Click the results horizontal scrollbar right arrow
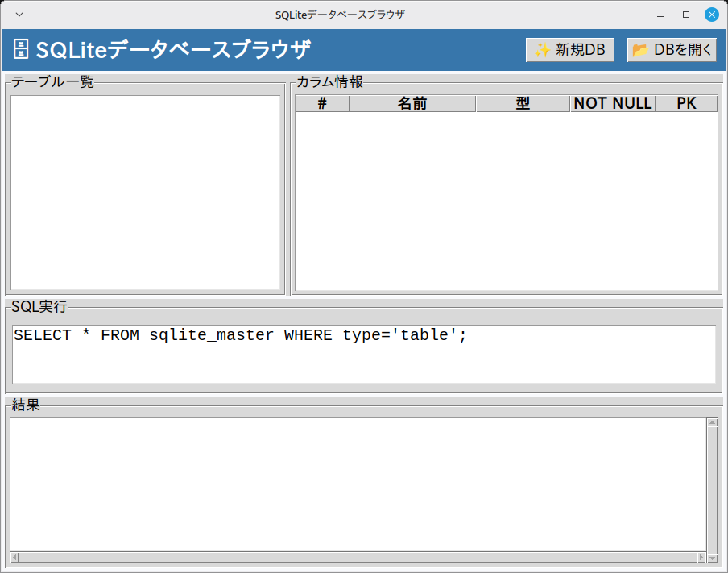Screen dimensions: 728x573 [701, 557]
